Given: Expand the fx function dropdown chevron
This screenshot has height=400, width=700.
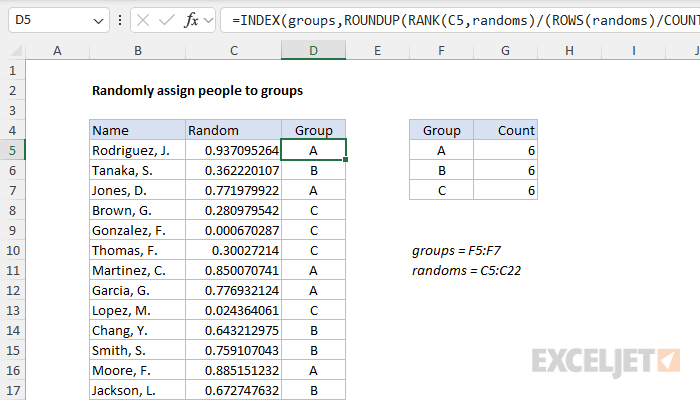Looking at the screenshot, I should coord(208,20).
